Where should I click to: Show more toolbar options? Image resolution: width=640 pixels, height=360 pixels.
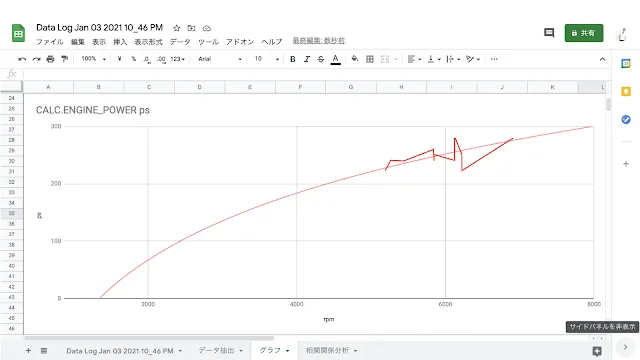494,59
